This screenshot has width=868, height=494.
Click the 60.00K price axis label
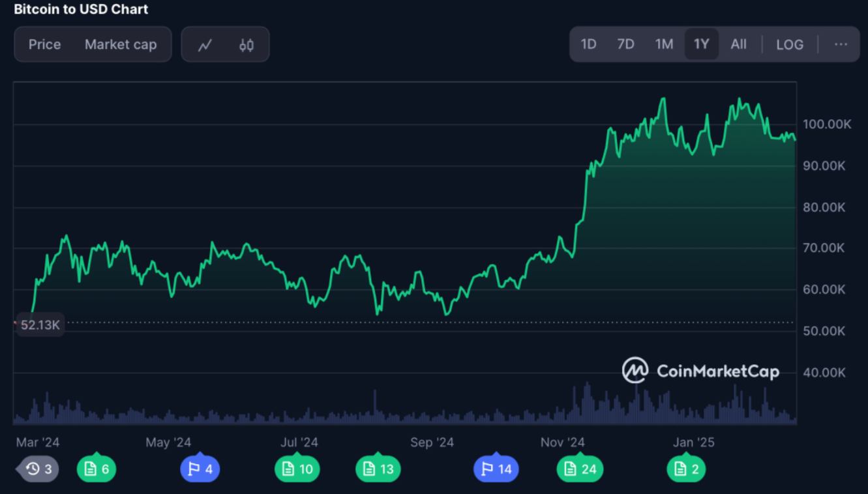coord(824,289)
